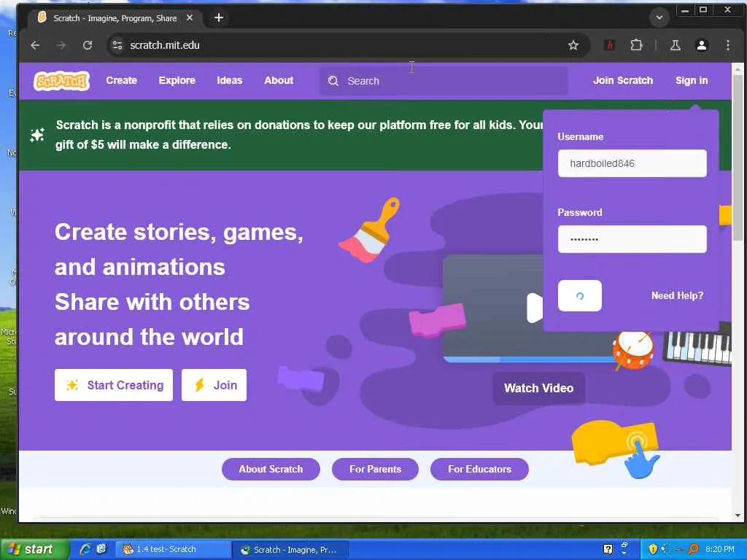Click Join Scratch in navbar

pos(623,80)
